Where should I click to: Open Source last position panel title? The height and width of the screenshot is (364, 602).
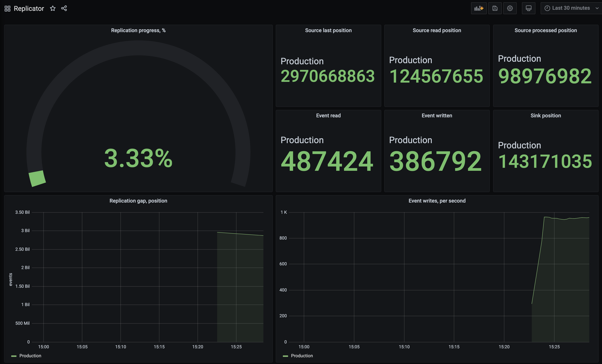(328, 30)
